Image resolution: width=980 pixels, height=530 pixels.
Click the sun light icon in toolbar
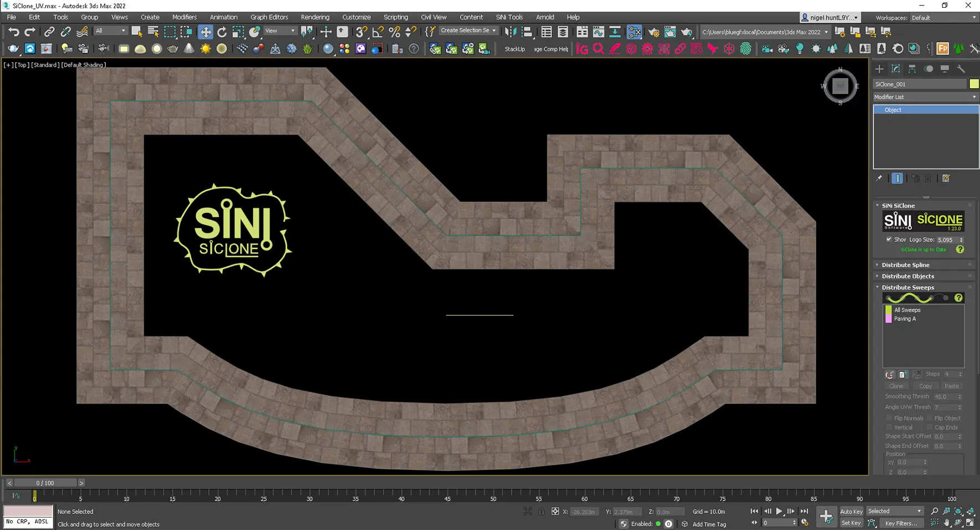[206, 49]
